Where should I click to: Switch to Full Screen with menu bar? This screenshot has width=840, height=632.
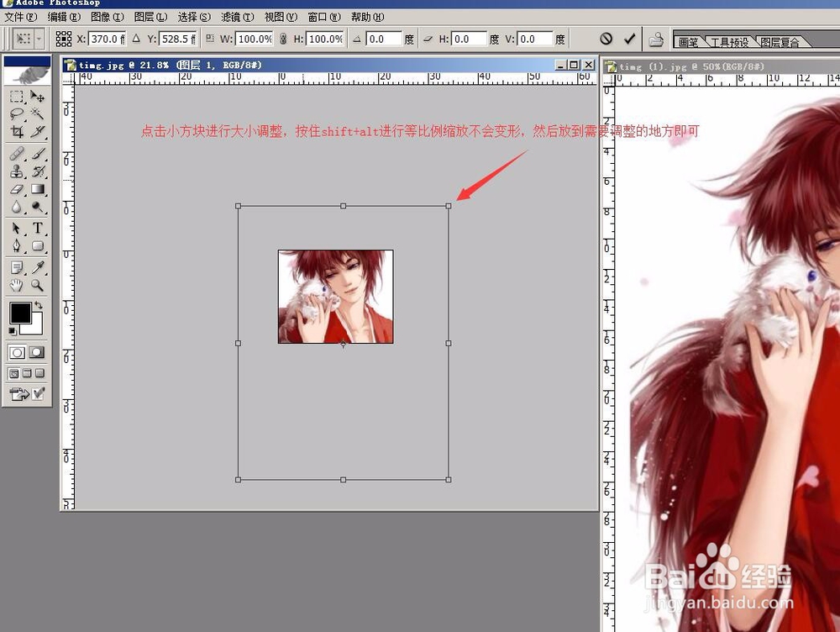[x=27, y=374]
